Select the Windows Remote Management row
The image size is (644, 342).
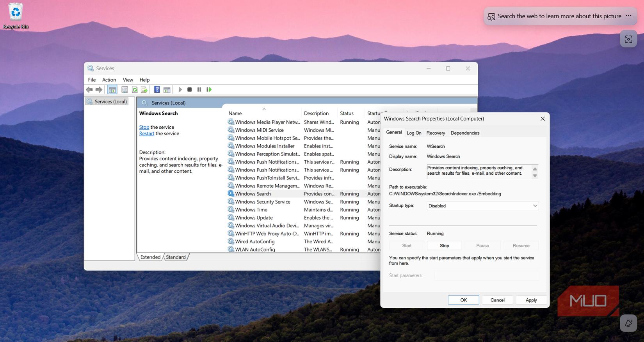tap(303, 186)
